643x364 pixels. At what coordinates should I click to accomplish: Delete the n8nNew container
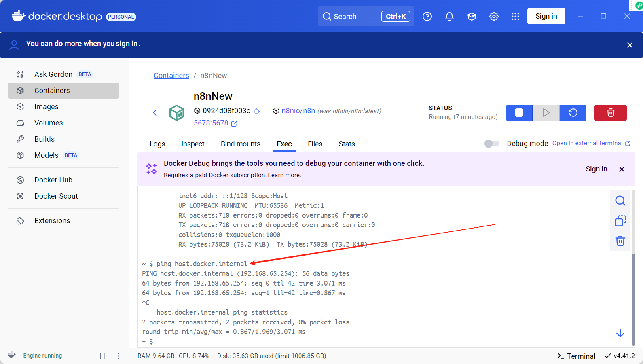tap(611, 113)
